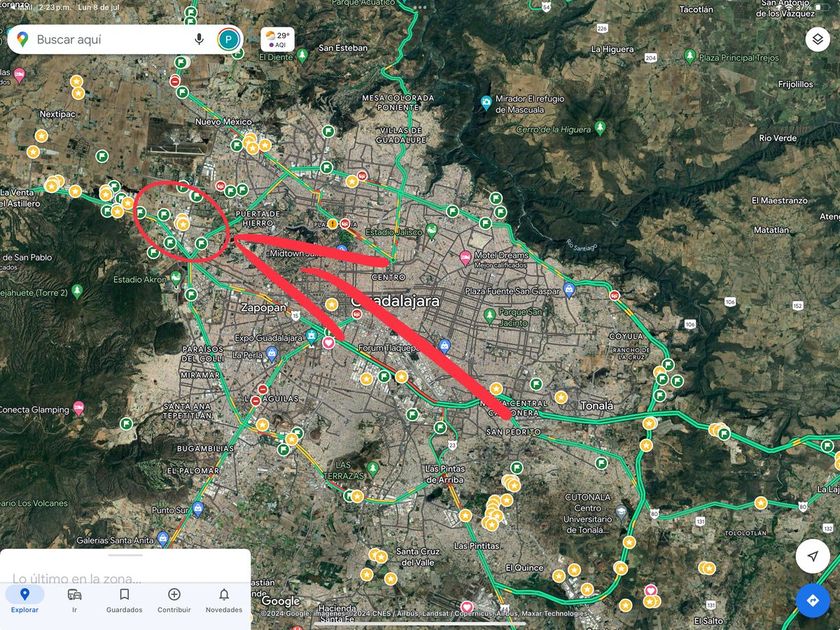
Task: Switch to the Explorar tab
Action: point(25,599)
